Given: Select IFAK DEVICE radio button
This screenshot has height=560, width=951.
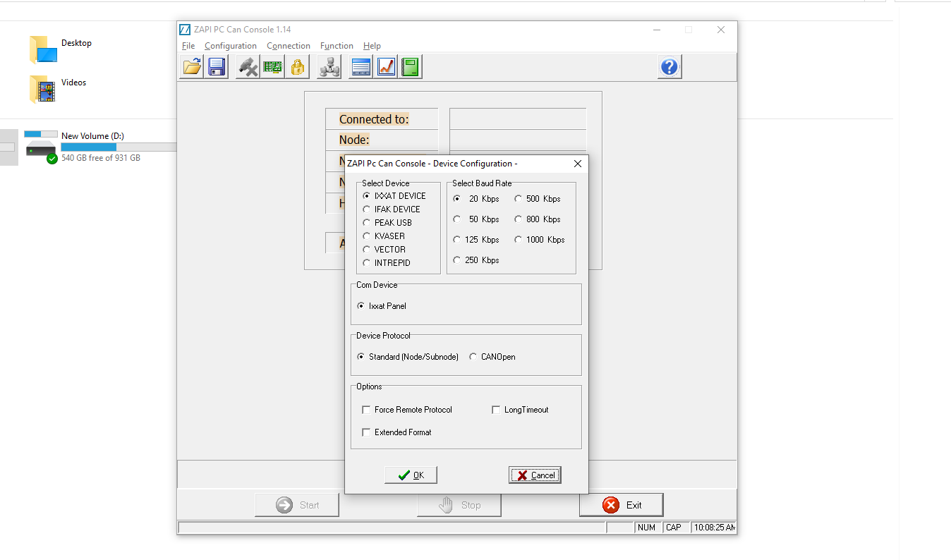Looking at the screenshot, I should (392, 209).
